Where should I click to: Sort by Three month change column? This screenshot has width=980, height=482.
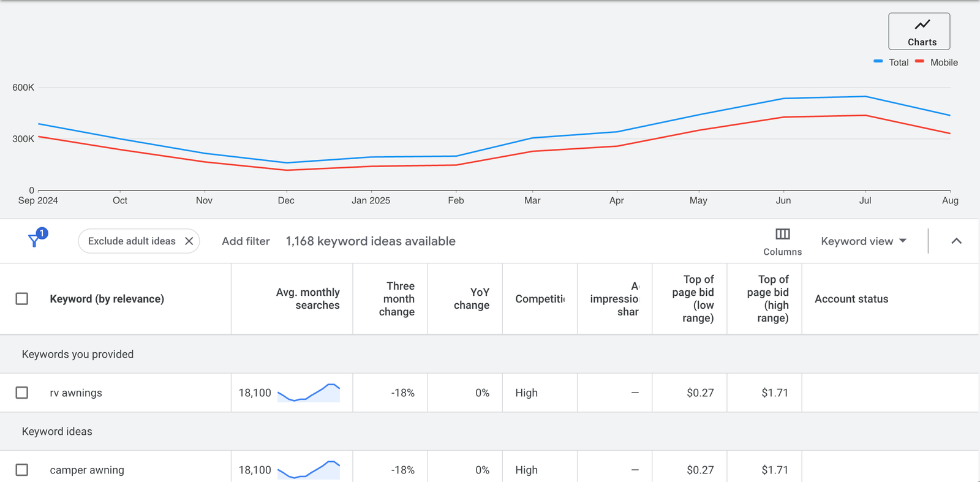coord(397,299)
